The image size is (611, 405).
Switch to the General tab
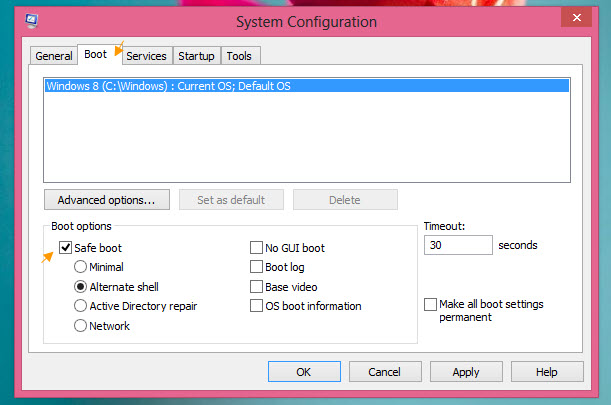[x=54, y=56]
